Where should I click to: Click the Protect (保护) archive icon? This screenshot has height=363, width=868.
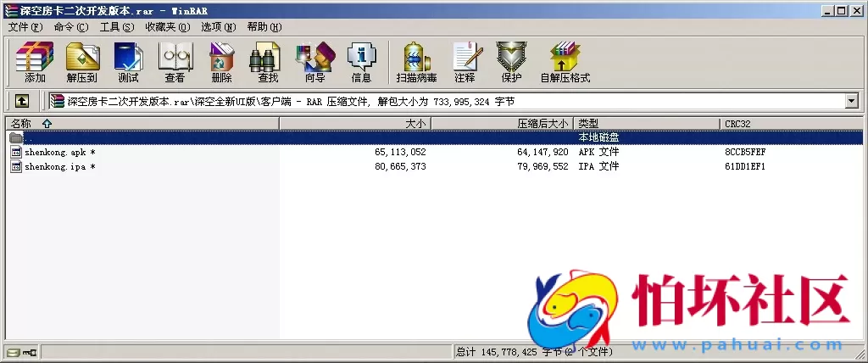[511, 62]
